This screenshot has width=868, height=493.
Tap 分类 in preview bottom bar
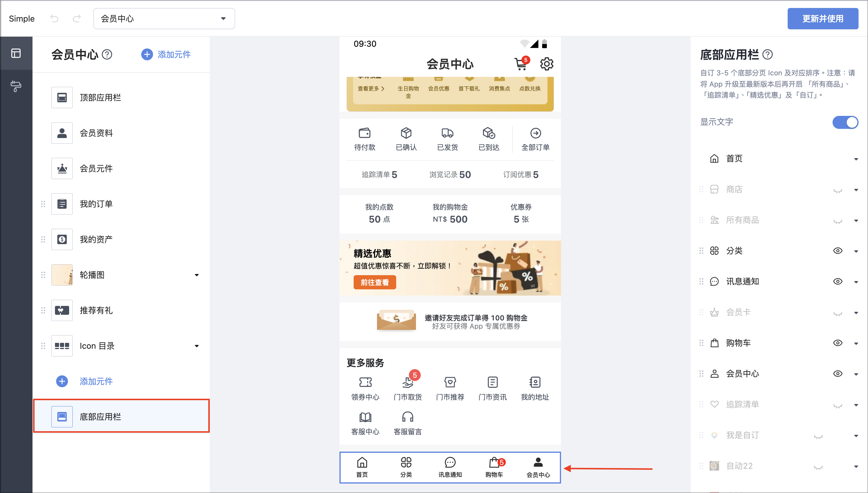coord(406,467)
